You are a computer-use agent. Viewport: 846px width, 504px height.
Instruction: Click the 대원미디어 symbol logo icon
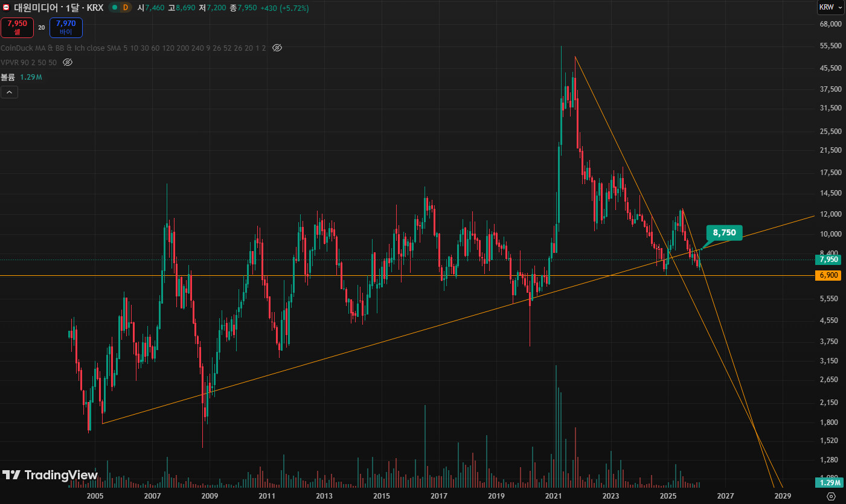[x=6, y=8]
